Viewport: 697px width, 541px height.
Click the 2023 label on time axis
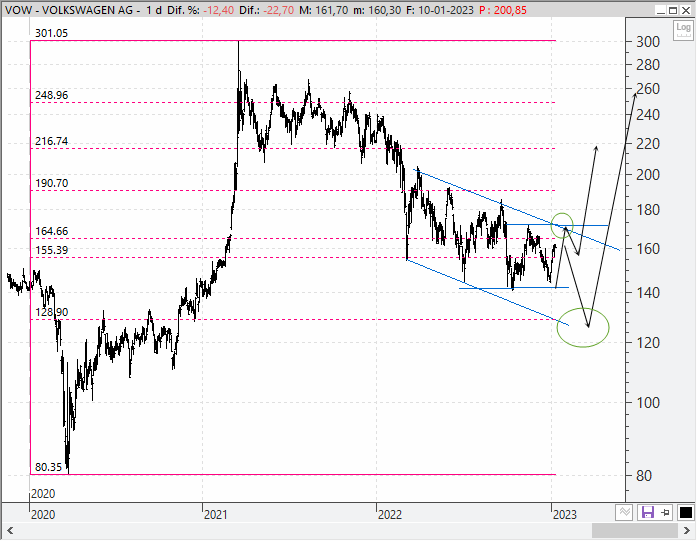tap(565, 515)
